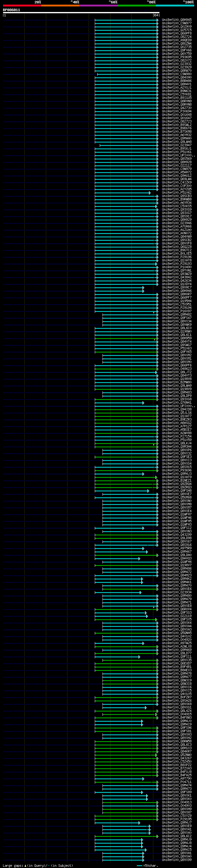Viewport: 197px width, 868px height.
Task: Open hit UniRef100_B1NEZ1
Action: (x=177, y=481)
